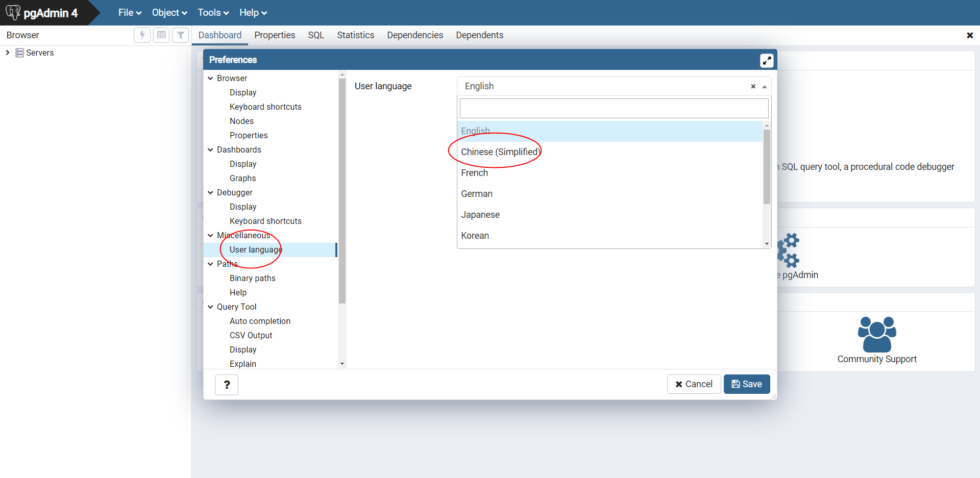Collapse the Browser preferences group
Viewport: 980px width, 478px height.
tap(210, 78)
